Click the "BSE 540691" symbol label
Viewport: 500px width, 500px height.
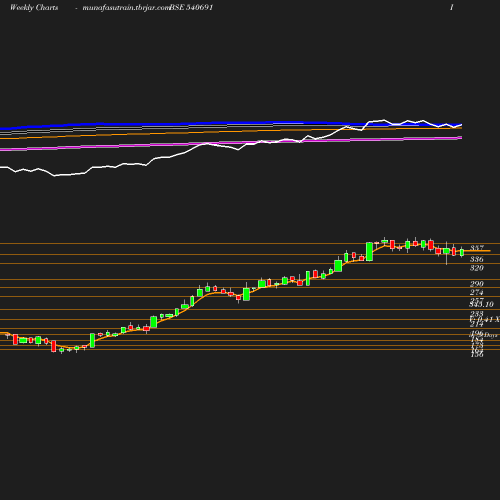pos(191,8)
